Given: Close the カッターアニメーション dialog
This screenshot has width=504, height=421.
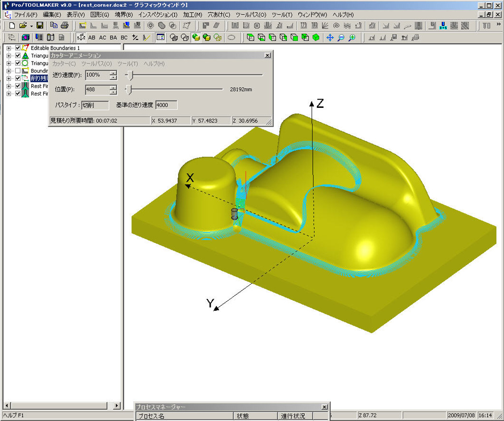Looking at the screenshot, I should [267, 56].
